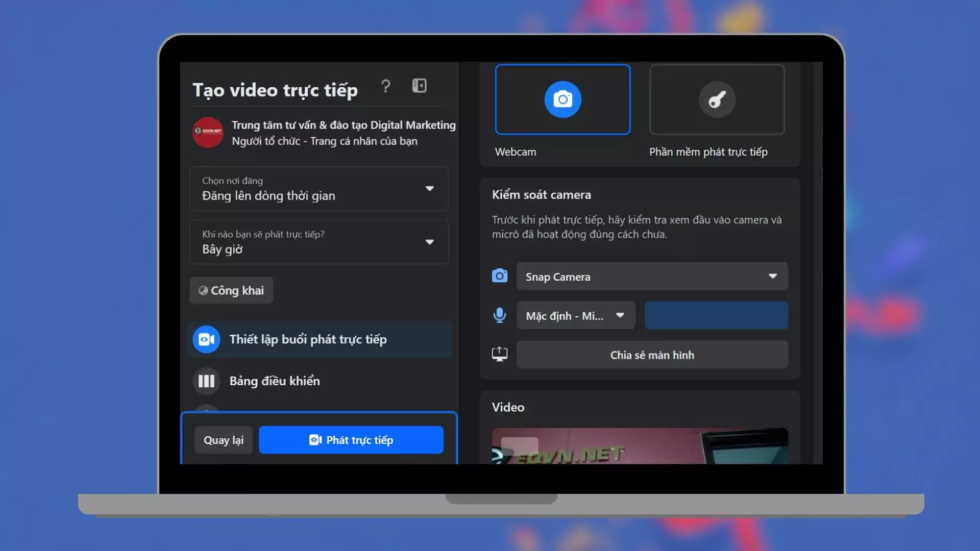Click the Bảng điều khiển columns icon
980x551 pixels.
click(206, 381)
